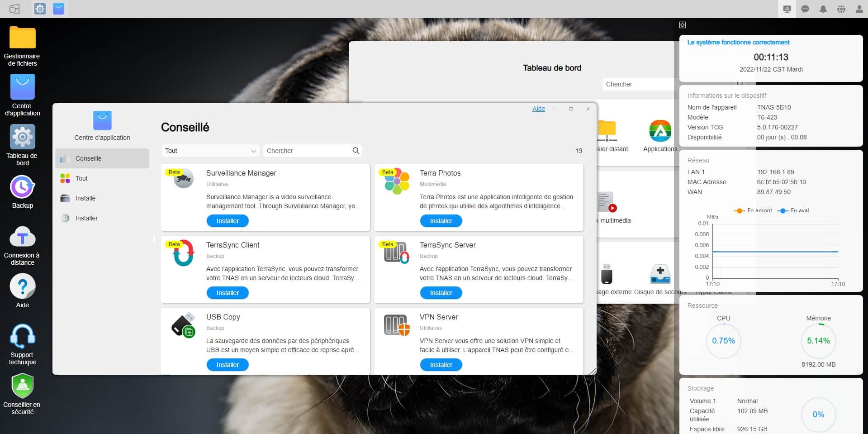Click the TerraSync Client app icon
The width and height of the screenshot is (868, 434).
click(x=183, y=253)
